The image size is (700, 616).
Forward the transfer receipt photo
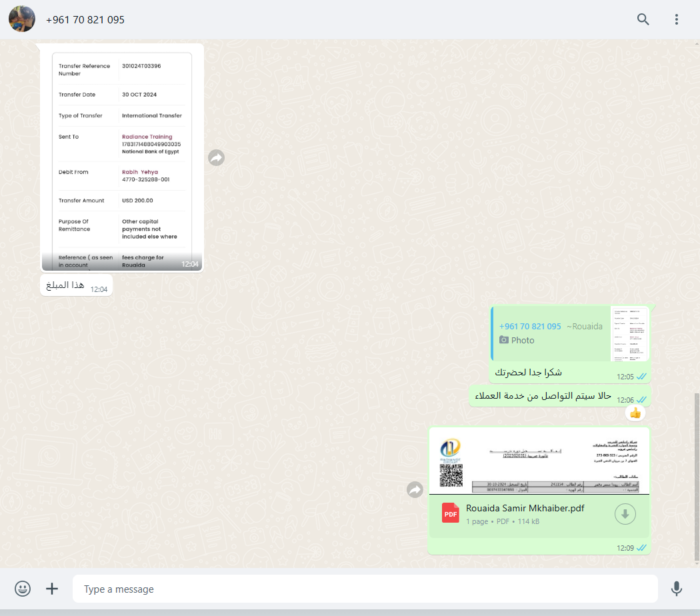pyautogui.click(x=217, y=157)
